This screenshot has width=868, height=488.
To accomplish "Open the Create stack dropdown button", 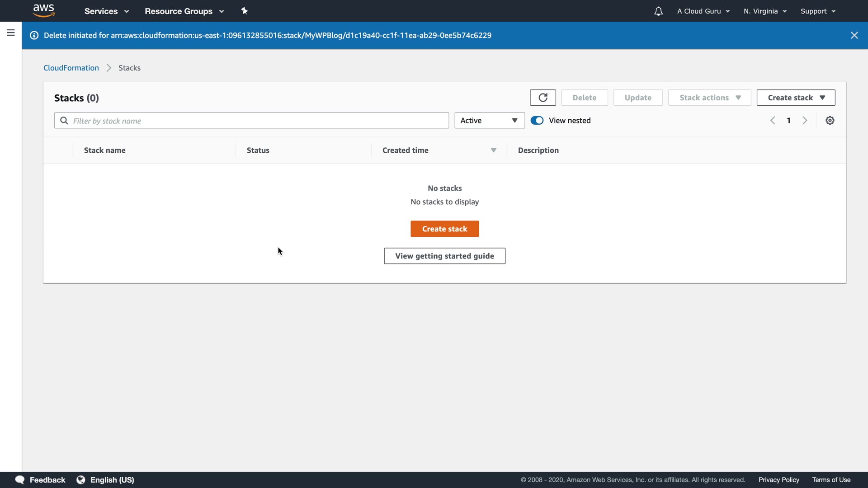I will [x=796, y=98].
